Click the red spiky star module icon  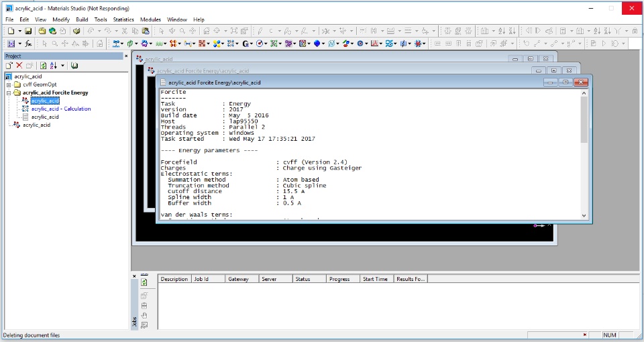coord(418,44)
